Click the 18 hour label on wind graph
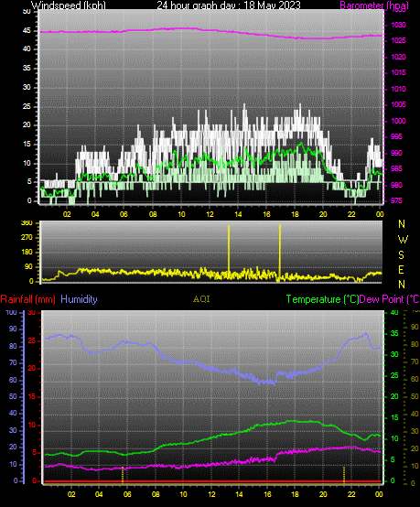Viewport: 420px width, 507px height. (295, 214)
